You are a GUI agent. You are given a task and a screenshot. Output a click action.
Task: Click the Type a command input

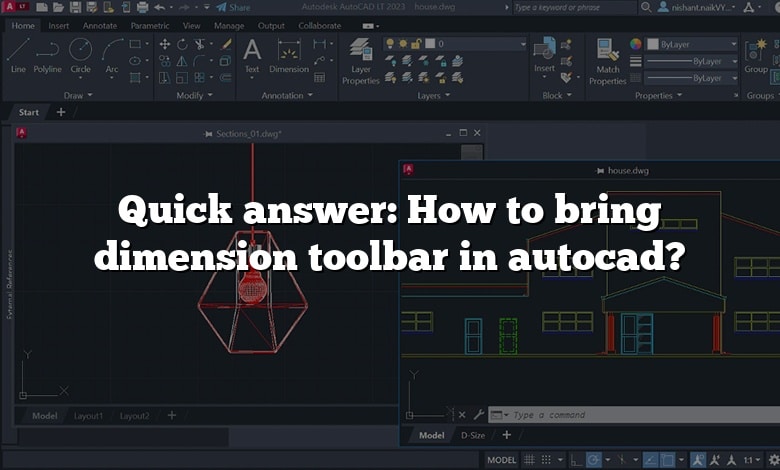[635, 414]
